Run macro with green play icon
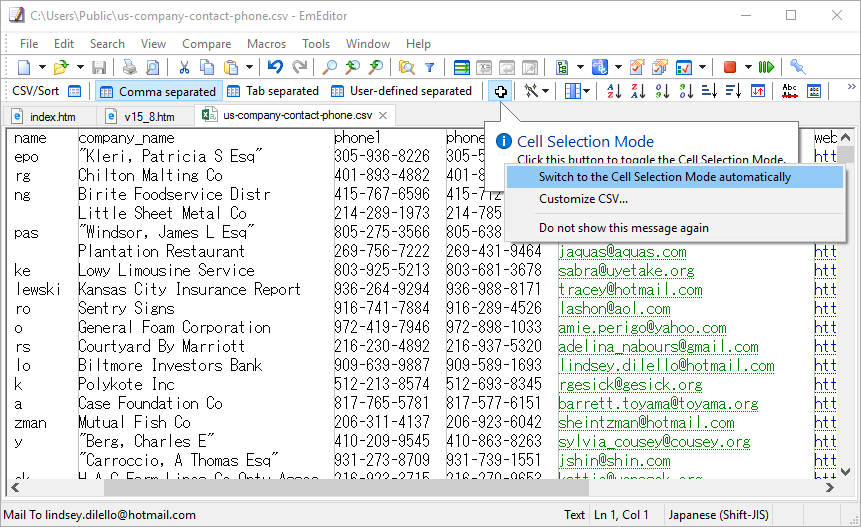Image resolution: width=861 pixels, height=527 pixels. 767,68
